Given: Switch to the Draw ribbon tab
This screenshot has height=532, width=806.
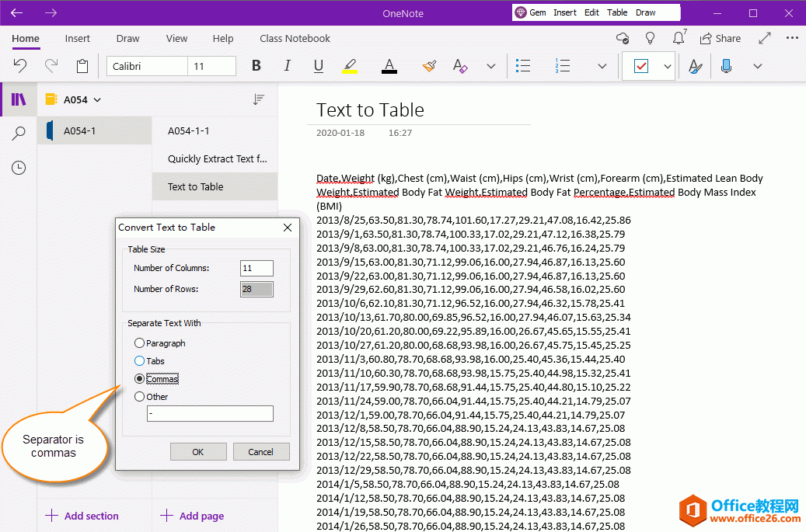Looking at the screenshot, I should tap(127, 38).
